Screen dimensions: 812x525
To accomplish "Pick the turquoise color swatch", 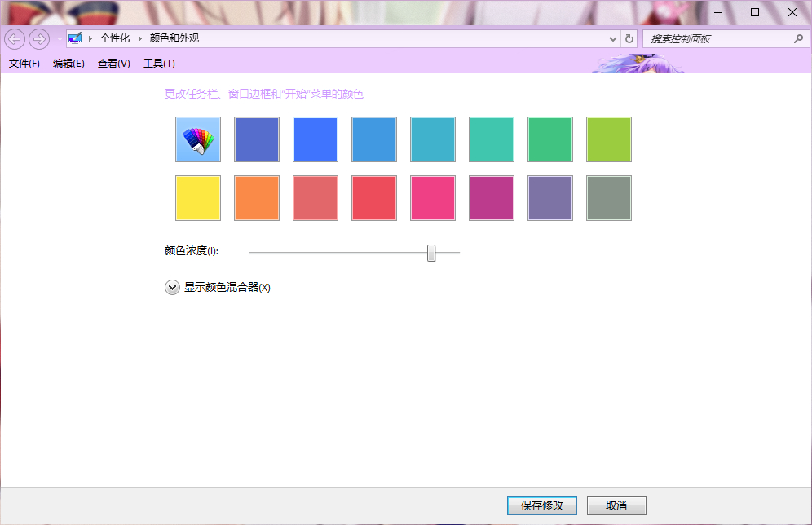I will click(492, 139).
